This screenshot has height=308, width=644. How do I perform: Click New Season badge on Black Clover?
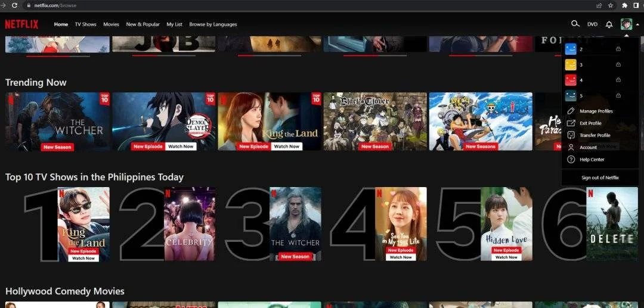tap(375, 147)
